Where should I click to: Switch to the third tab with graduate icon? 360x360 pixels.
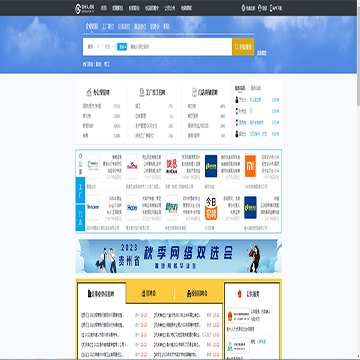point(198,293)
